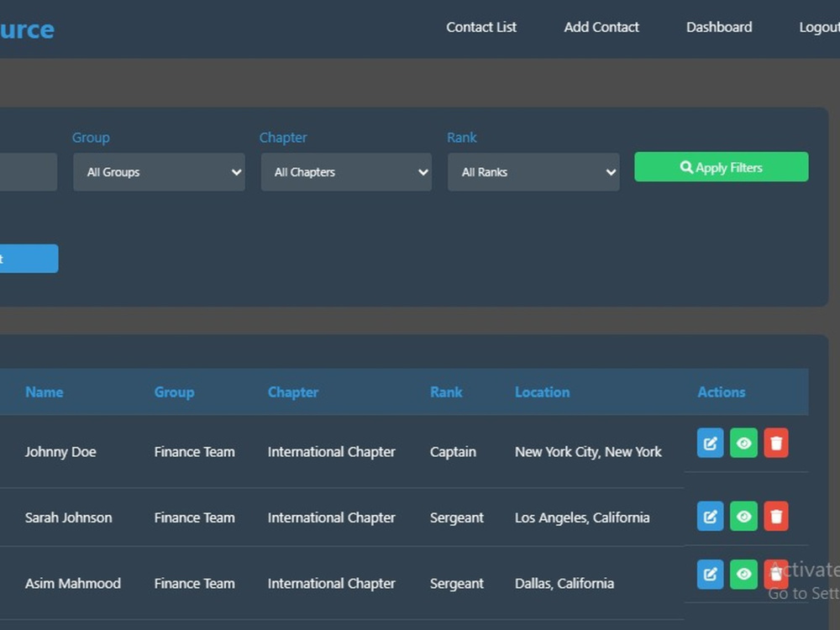
Task: Navigate to the Dashboard
Action: 719,28
